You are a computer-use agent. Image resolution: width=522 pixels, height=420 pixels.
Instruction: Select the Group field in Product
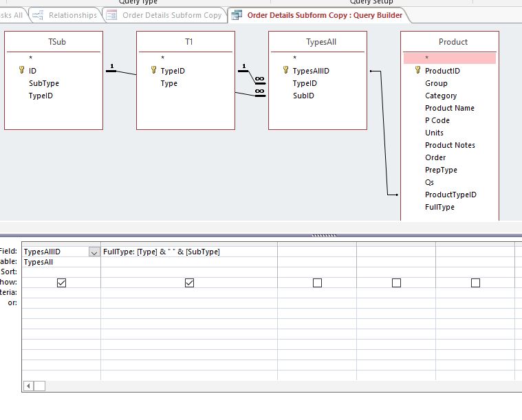(436, 83)
